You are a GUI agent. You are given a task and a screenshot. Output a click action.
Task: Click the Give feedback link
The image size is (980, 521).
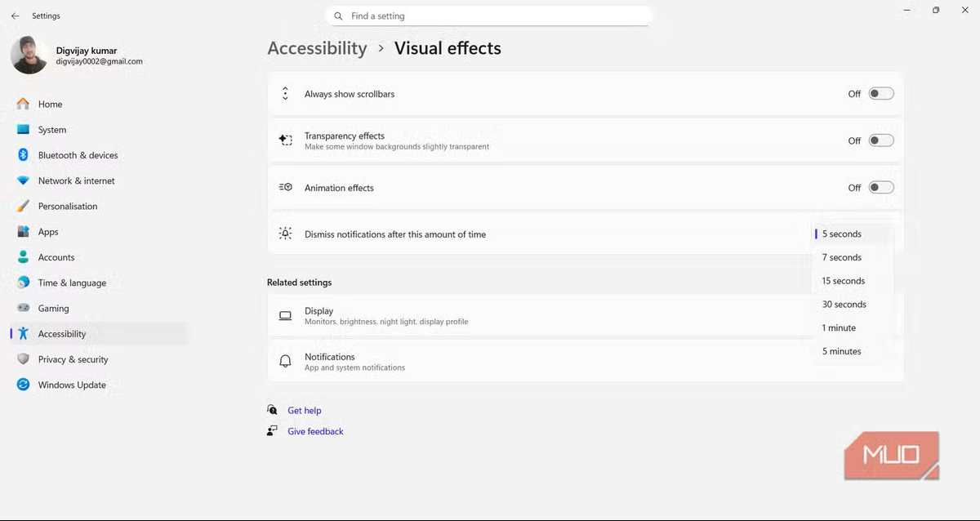click(315, 431)
